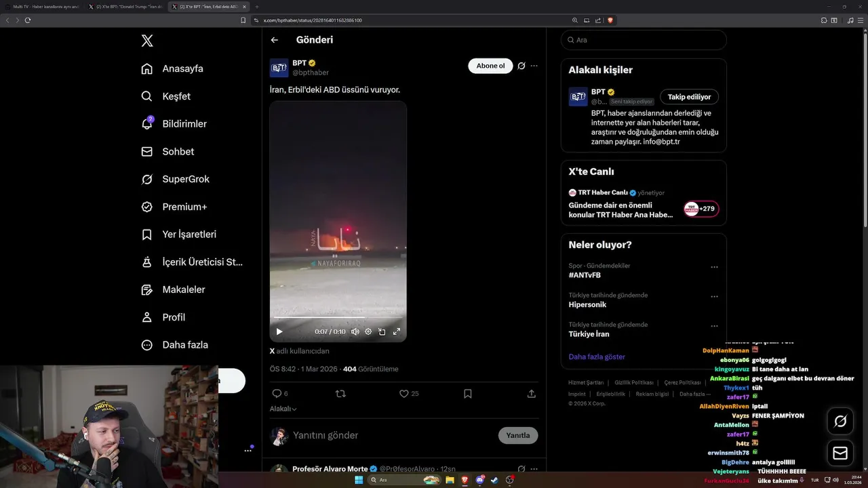Toggle video picture-in-picture mode
Image resolution: width=868 pixels, height=488 pixels.
pyautogui.click(x=382, y=331)
